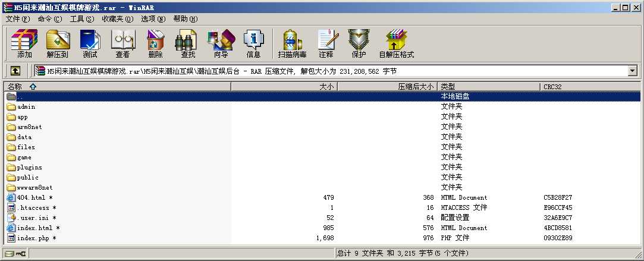The image size is (644, 261).
Task: Click the size value 985
Action: tap(329, 228)
